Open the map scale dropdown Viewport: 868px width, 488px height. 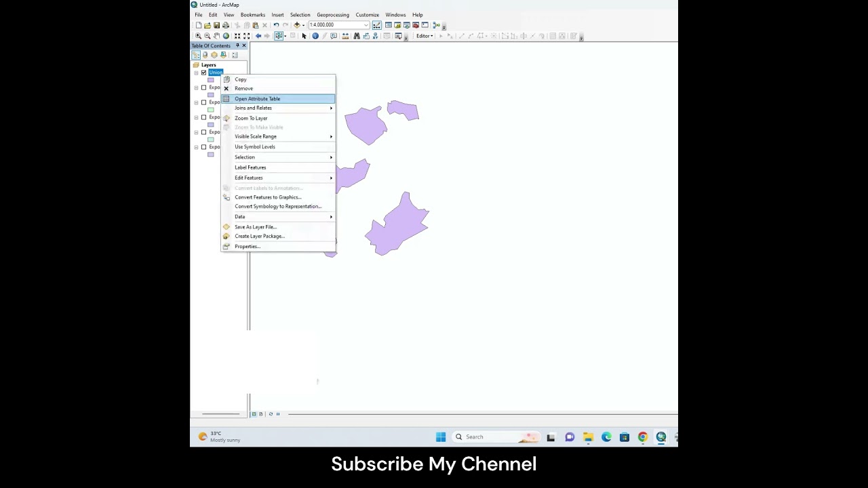point(366,25)
